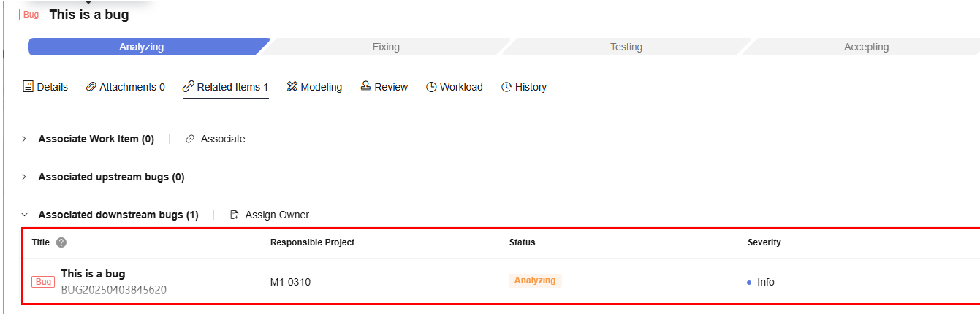Expand the Associate Work Item section chevron
Image resolution: width=980 pixels, height=314 pixels.
pos(24,139)
